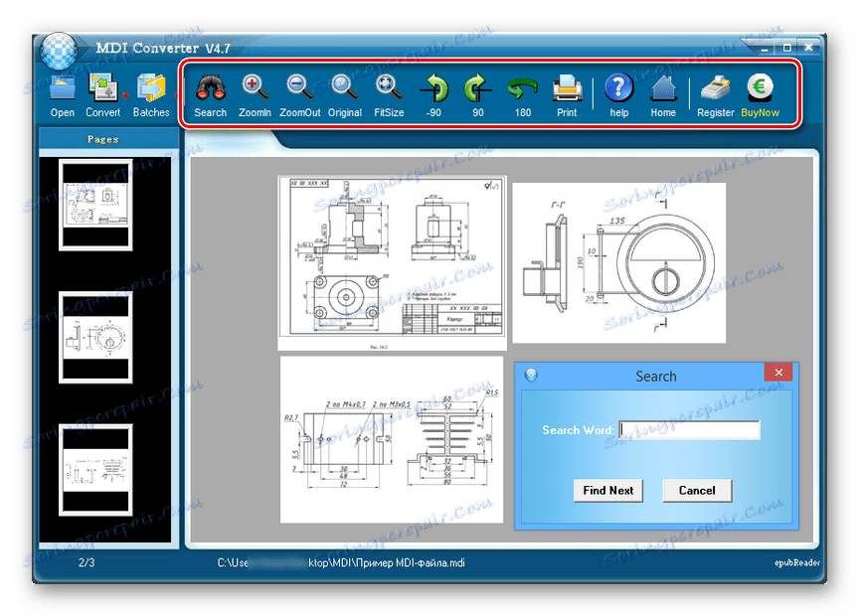Zoom out with the ZoomOut magnifier
859x616 pixels.
299,95
